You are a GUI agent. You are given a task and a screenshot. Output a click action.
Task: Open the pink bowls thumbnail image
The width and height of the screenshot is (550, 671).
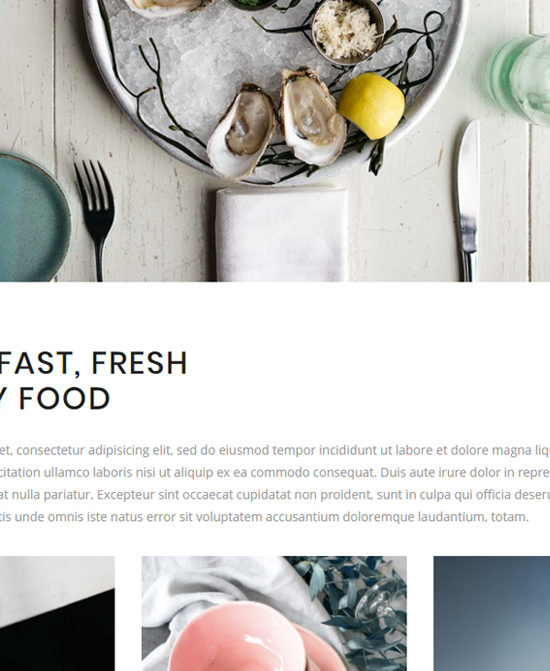(274, 613)
